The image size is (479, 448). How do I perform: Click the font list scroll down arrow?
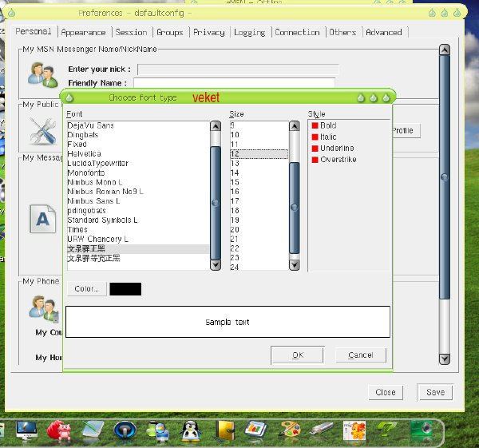click(x=216, y=264)
